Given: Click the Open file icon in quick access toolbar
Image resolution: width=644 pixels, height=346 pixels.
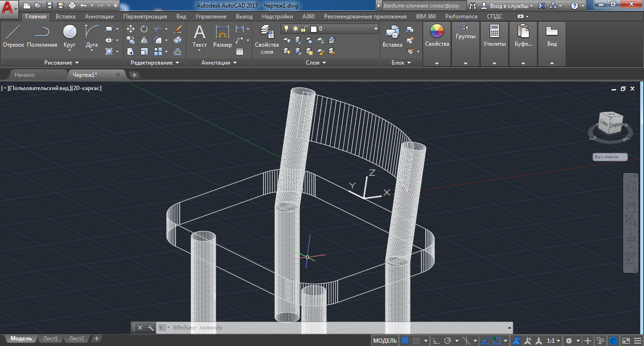Looking at the screenshot, I should pyautogui.click(x=38, y=6).
